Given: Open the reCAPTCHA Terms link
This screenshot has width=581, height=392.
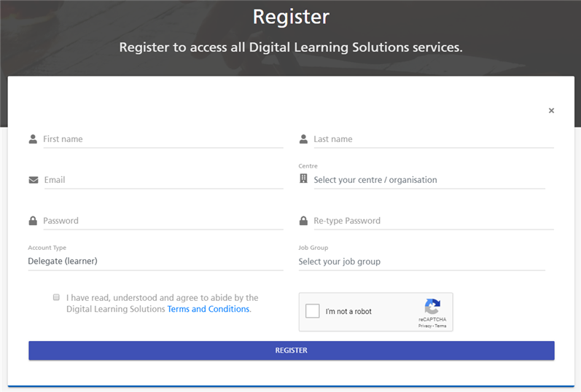Looking at the screenshot, I should pyautogui.click(x=440, y=326).
